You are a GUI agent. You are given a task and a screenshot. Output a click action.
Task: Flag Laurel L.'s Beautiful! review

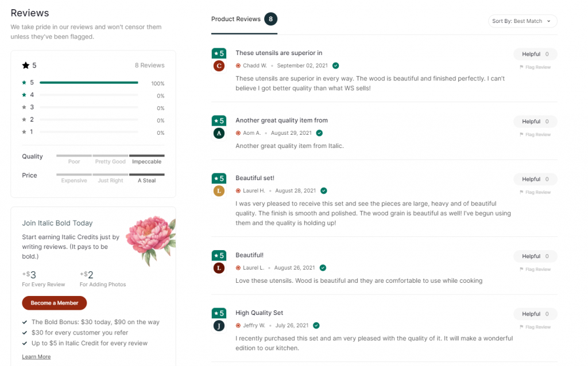pos(535,270)
